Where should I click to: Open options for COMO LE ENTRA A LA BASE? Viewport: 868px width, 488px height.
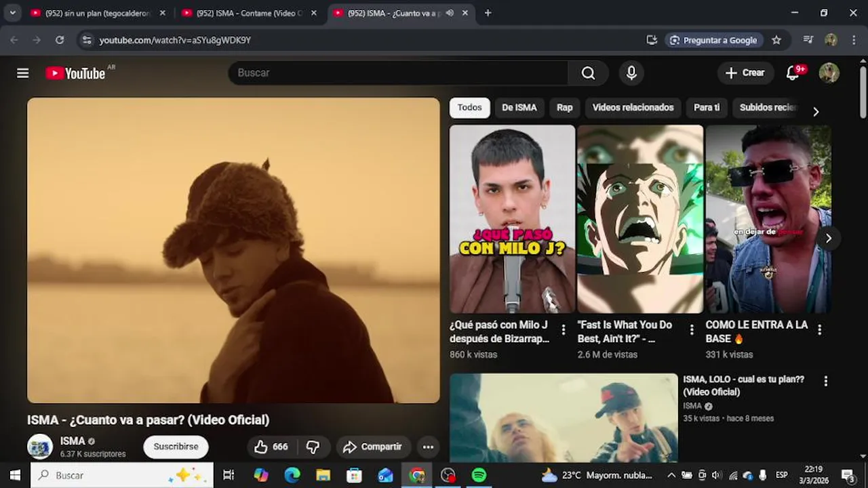point(819,330)
